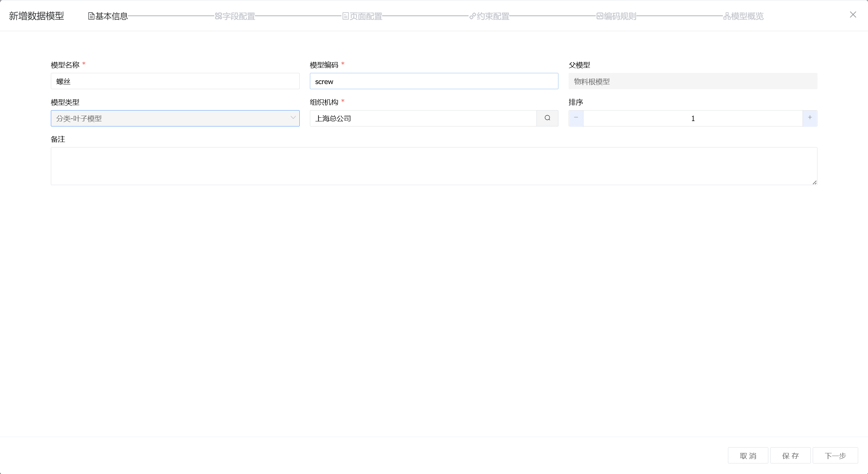Click the 模型概览 step hierarchy icon
The image size is (868, 474).
[x=727, y=16]
